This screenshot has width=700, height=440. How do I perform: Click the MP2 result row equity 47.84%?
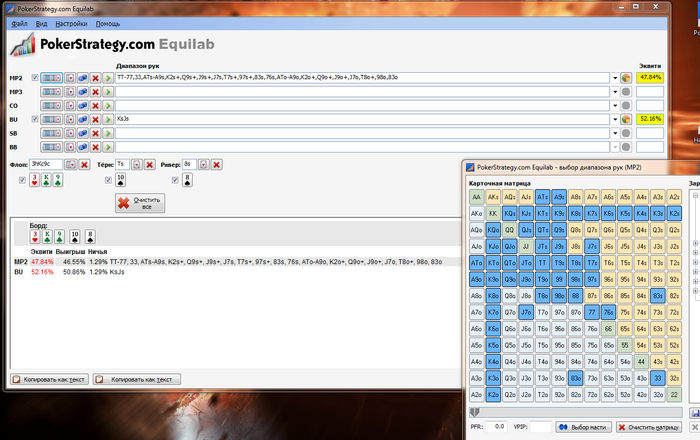click(42, 262)
